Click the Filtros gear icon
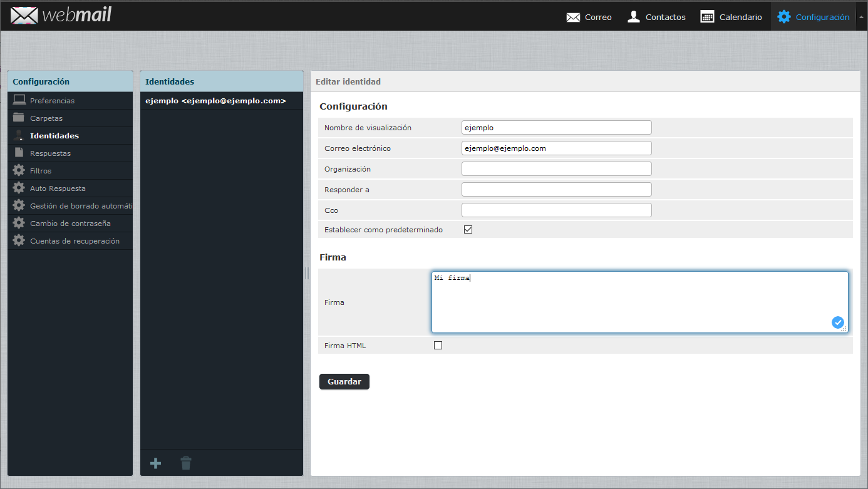This screenshot has height=489, width=868. point(19,170)
